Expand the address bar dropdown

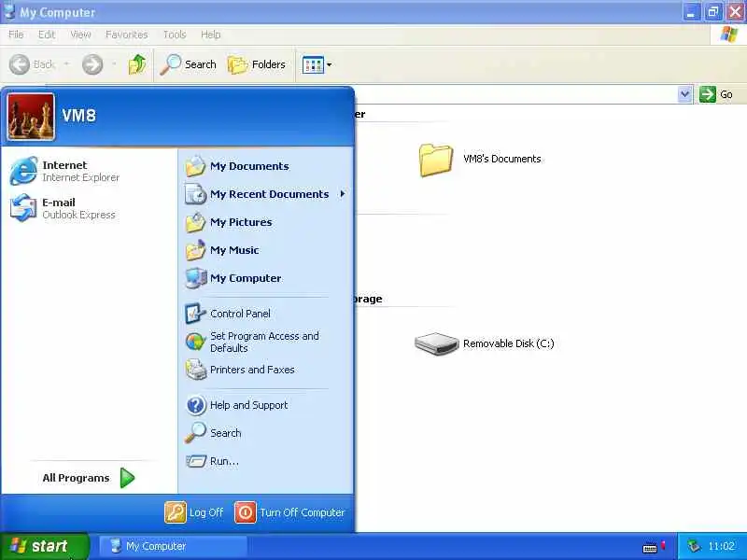[x=684, y=94]
